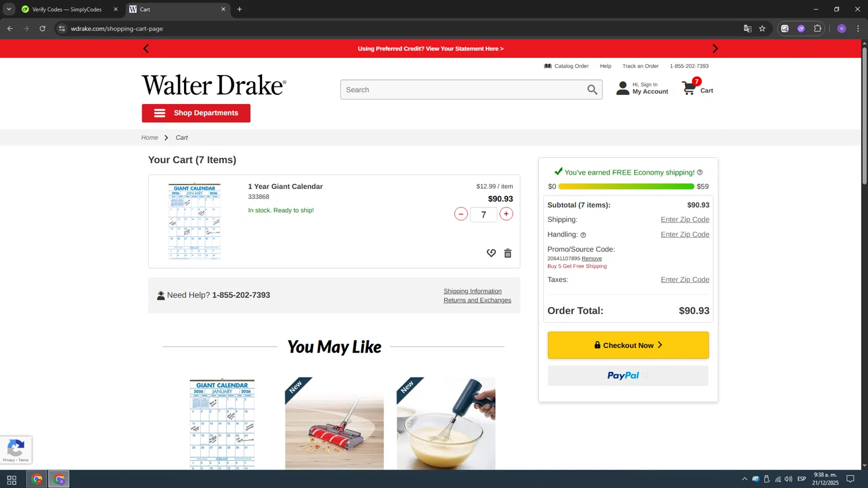Open the hand mixer recommendation thumbnail
Screen dimensions: 868x488
[x=446, y=423]
